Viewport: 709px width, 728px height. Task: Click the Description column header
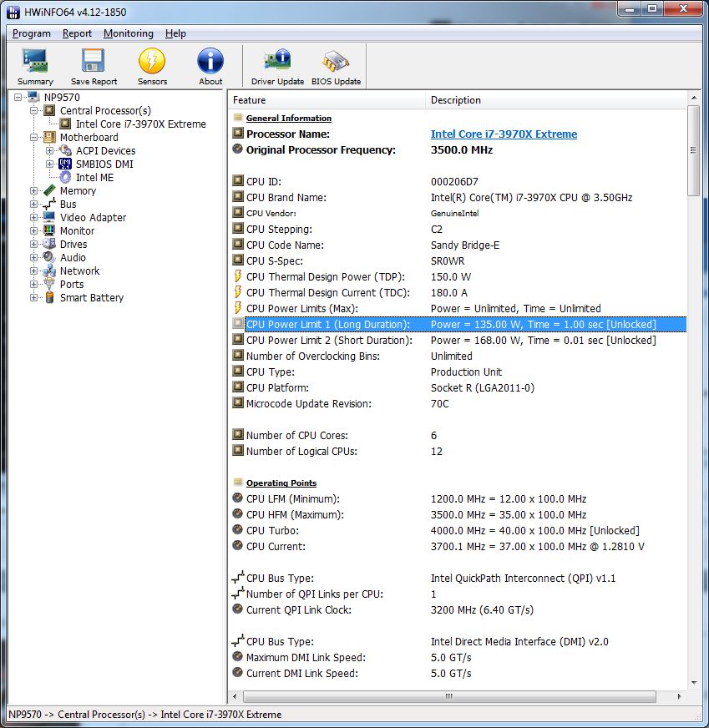[x=556, y=100]
